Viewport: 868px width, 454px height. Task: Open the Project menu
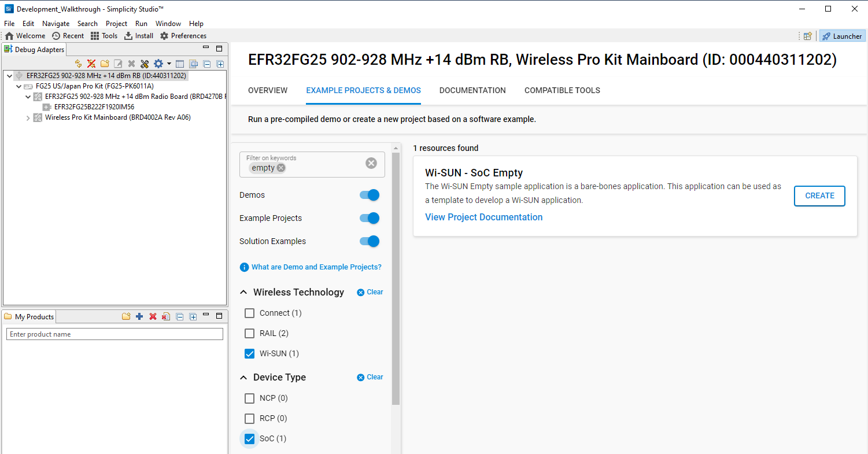116,24
